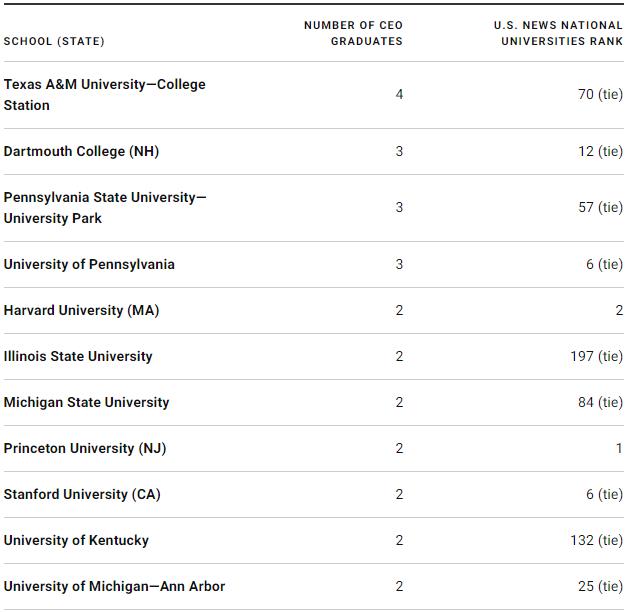Click the U.S. News National Universities Rank header
The image size is (627, 612).
(557, 33)
